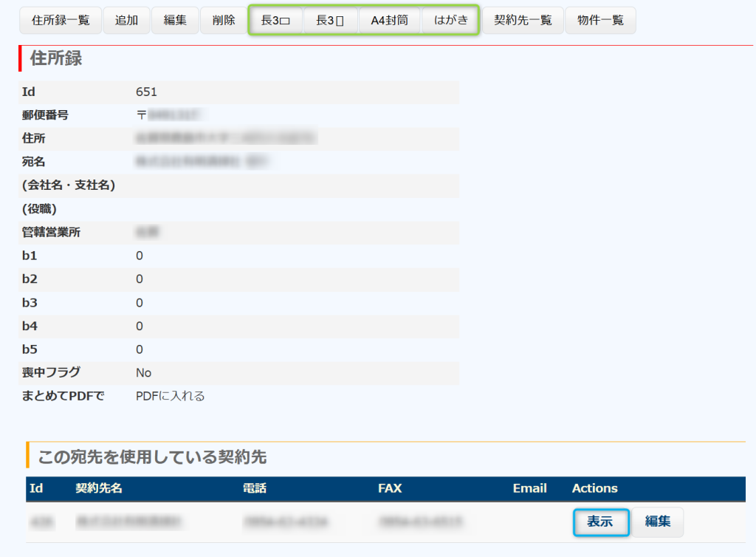The height and width of the screenshot is (557, 756).
Task: Select the 長3 button with narrow rectangle symbol
Action: (330, 21)
